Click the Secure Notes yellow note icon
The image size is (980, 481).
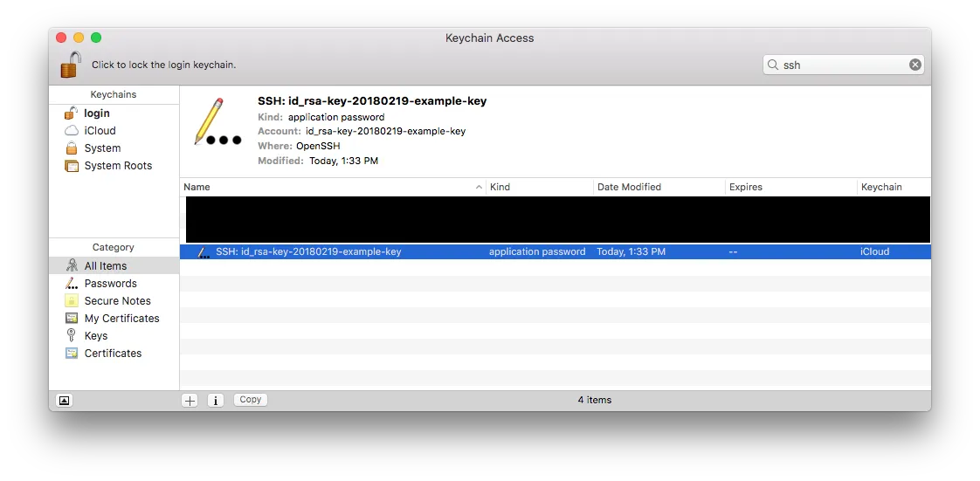tap(72, 300)
